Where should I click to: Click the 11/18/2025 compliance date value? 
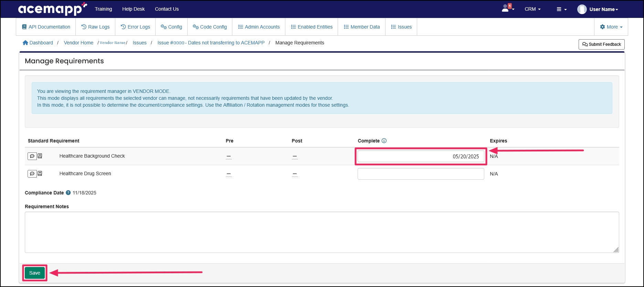tap(84, 193)
